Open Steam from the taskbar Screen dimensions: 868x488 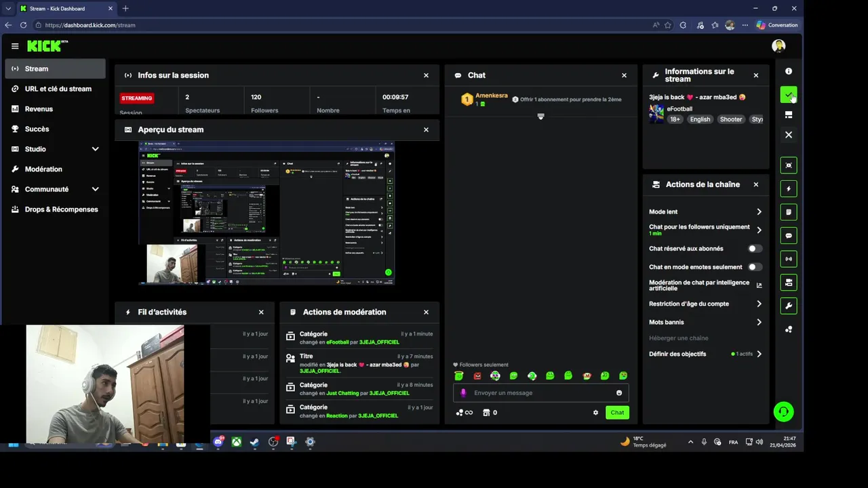coord(255,442)
